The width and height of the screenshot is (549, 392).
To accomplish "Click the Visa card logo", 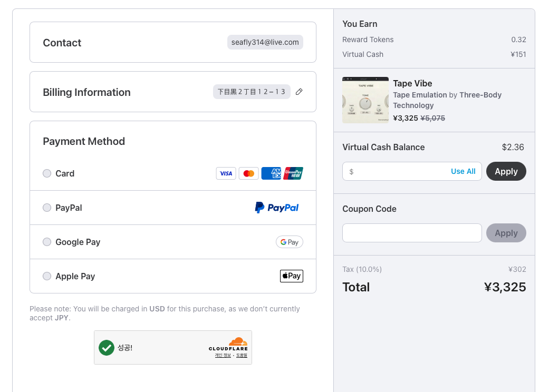I will point(226,173).
